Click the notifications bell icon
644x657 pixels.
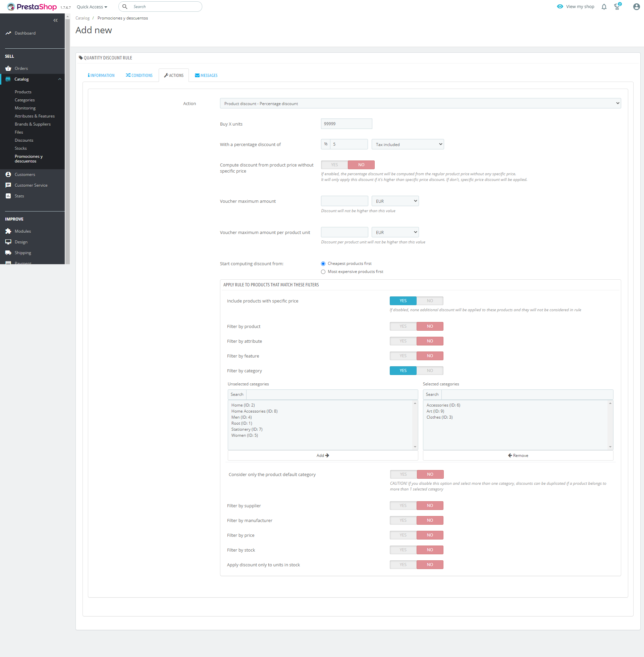coord(604,7)
